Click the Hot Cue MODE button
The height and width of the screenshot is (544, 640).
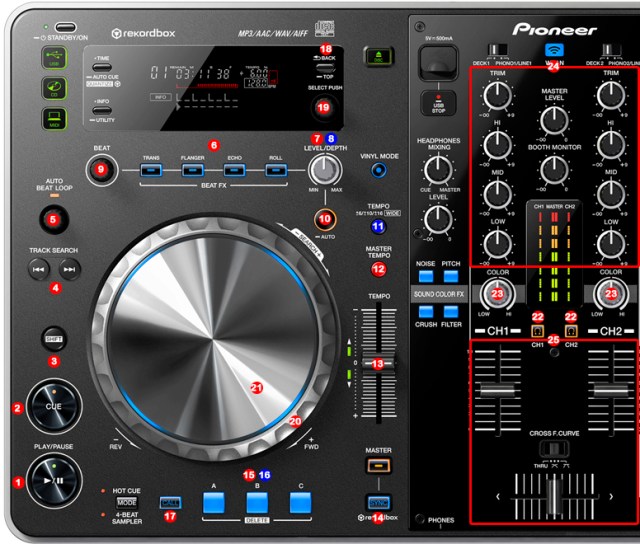click(x=127, y=502)
